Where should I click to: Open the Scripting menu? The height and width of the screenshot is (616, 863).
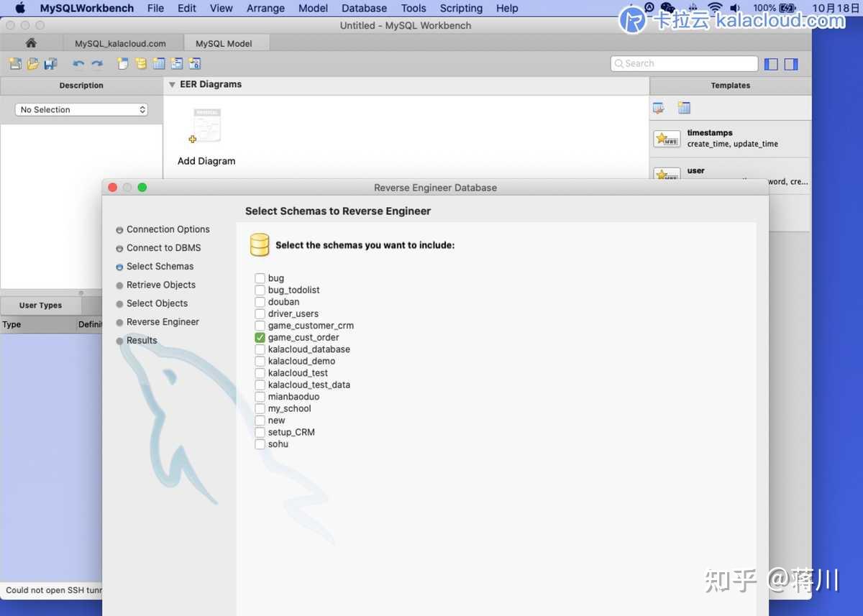click(x=461, y=8)
